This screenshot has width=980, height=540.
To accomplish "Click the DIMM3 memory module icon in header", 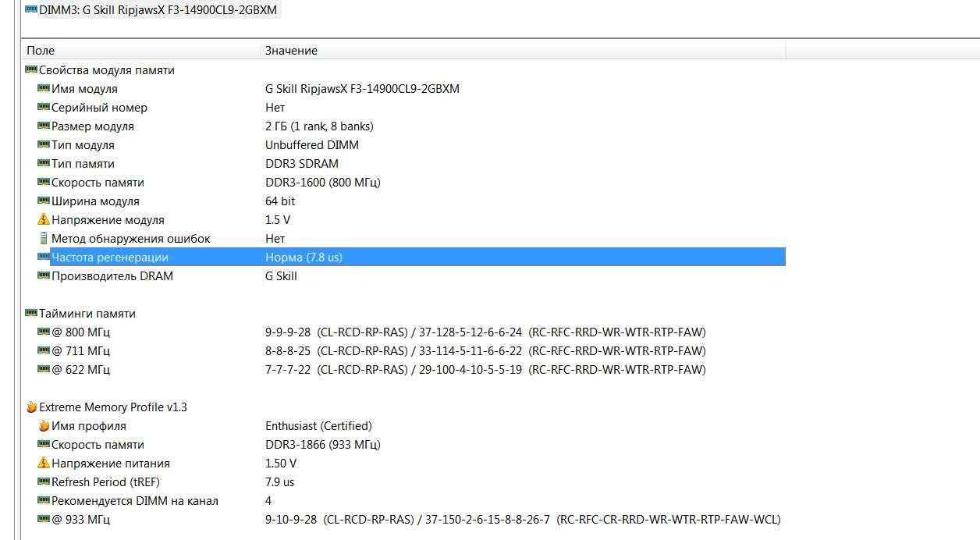I will (31, 10).
